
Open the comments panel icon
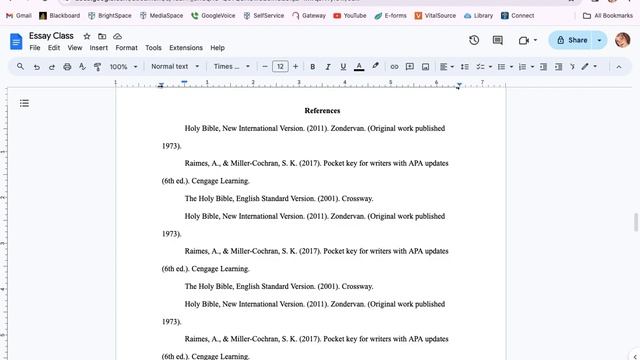click(498, 40)
